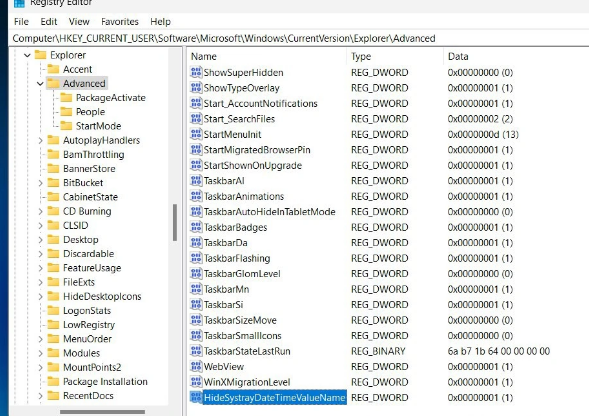Click the REG_BINARY type cell
This screenshot has width=589, height=416.
378,351
